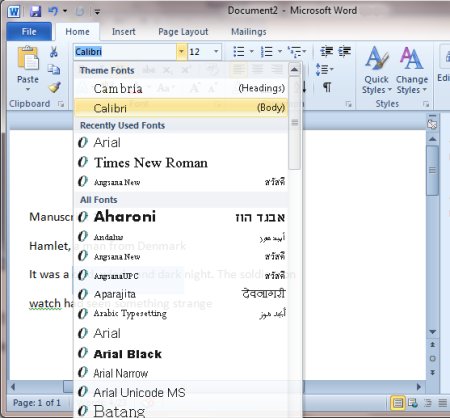This screenshot has height=418, width=450.
Task: Open the font name dropdown arrow
Action: (181, 52)
